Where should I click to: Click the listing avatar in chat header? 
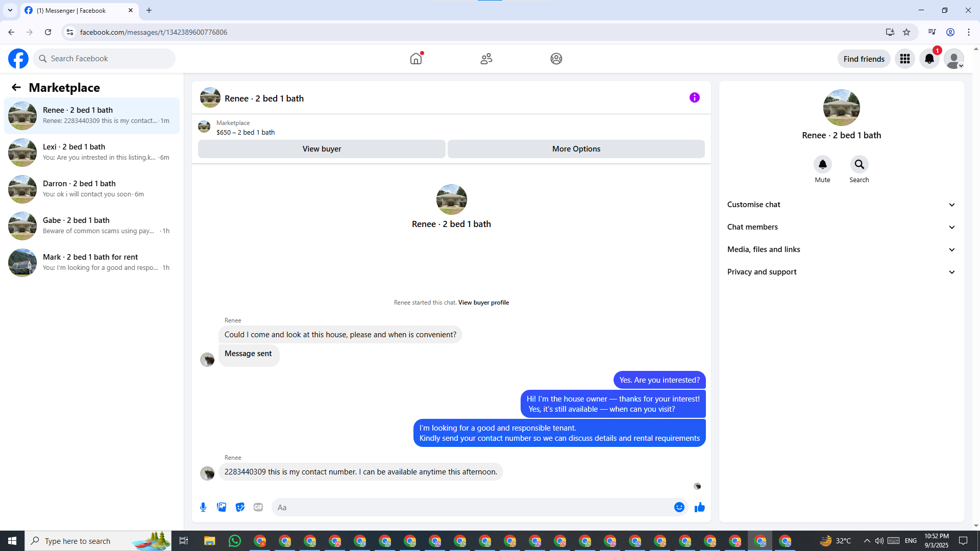coord(210,97)
